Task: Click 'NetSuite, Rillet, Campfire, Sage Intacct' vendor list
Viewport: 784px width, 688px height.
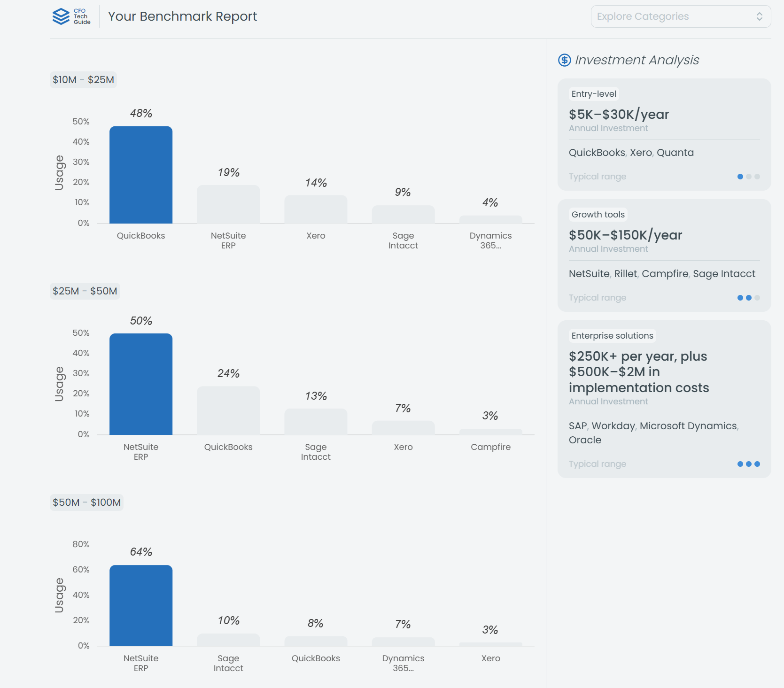Action: click(x=662, y=274)
